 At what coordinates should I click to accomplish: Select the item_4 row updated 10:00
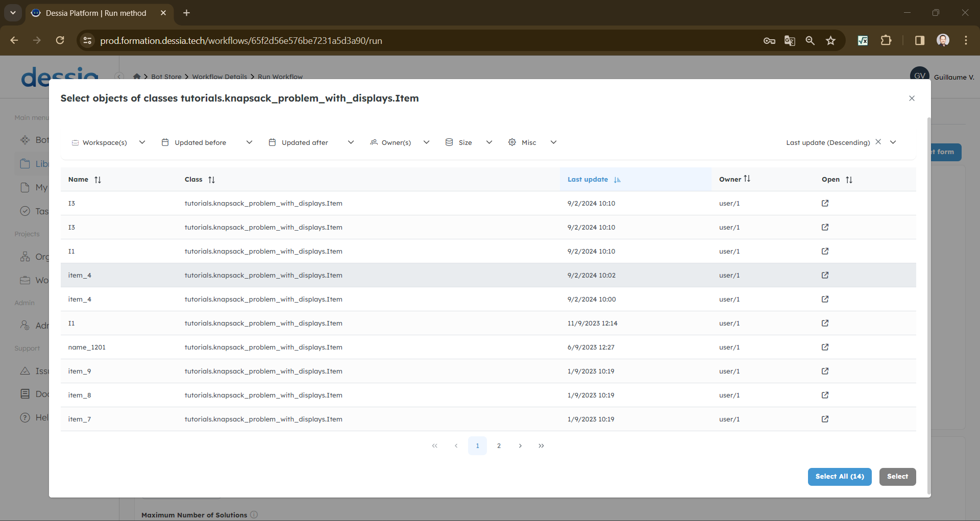tap(488, 299)
